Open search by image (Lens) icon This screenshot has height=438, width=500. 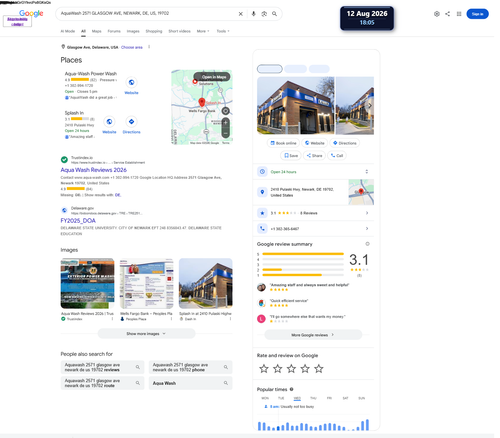pyautogui.click(x=264, y=14)
